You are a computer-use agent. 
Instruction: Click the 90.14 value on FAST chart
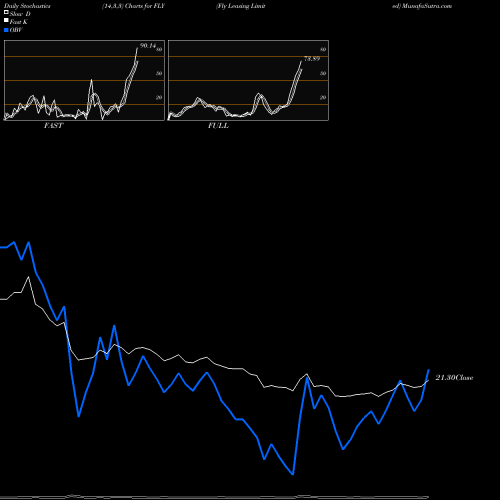click(148, 46)
